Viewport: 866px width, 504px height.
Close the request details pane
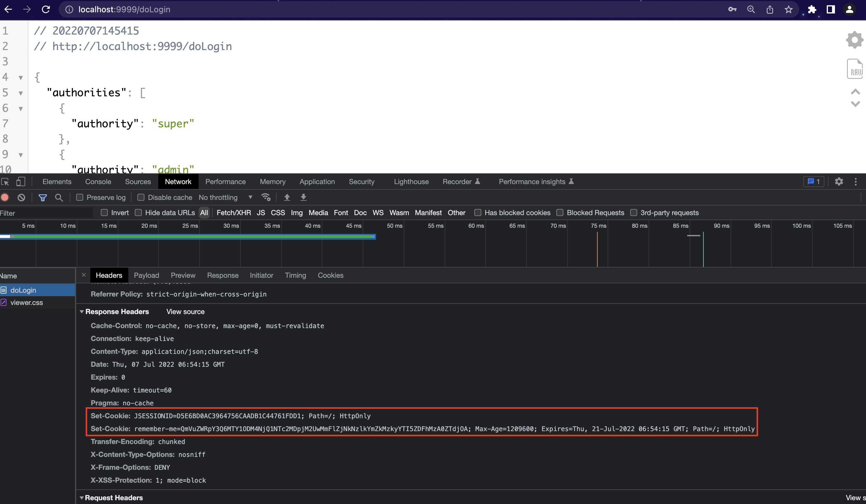pyautogui.click(x=83, y=275)
